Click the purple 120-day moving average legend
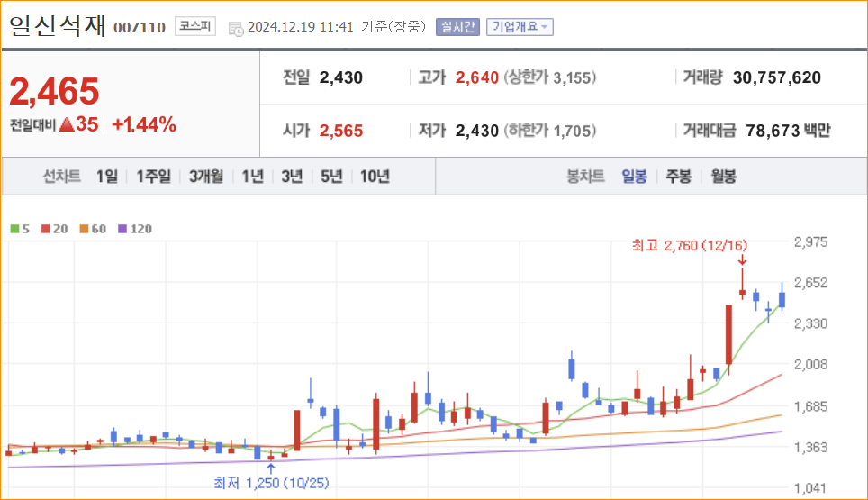Screen dimensions: 868x500 pyautogui.click(x=134, y=229)
